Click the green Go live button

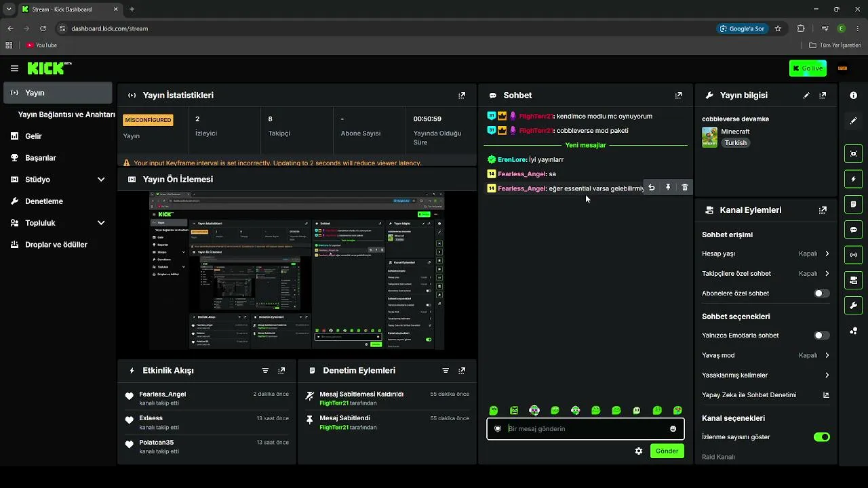(x=808, y=68)
